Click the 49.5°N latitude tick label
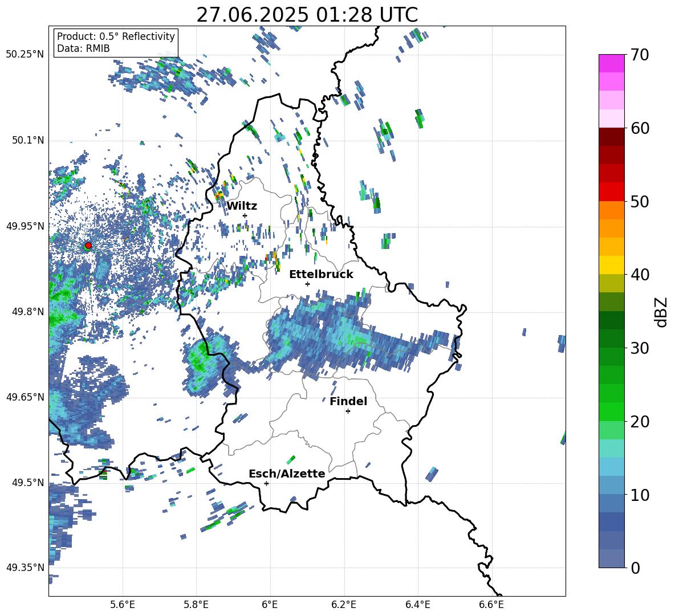This screenshot has height=616, width=675. click(x=27, y=482)
